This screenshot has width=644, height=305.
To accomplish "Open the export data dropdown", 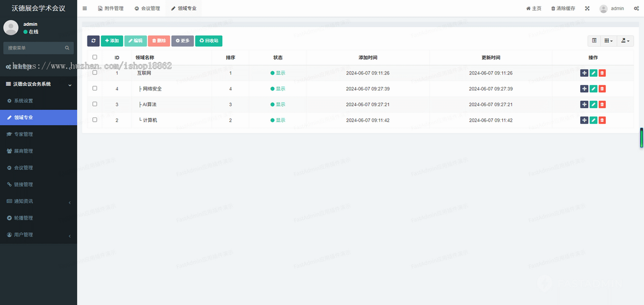I will tap(626, 41).
